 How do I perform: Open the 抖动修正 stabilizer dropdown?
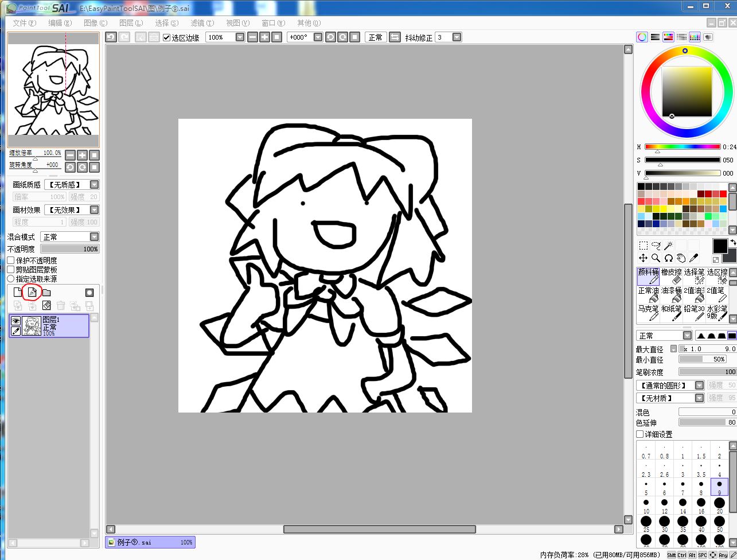point(457,37)
